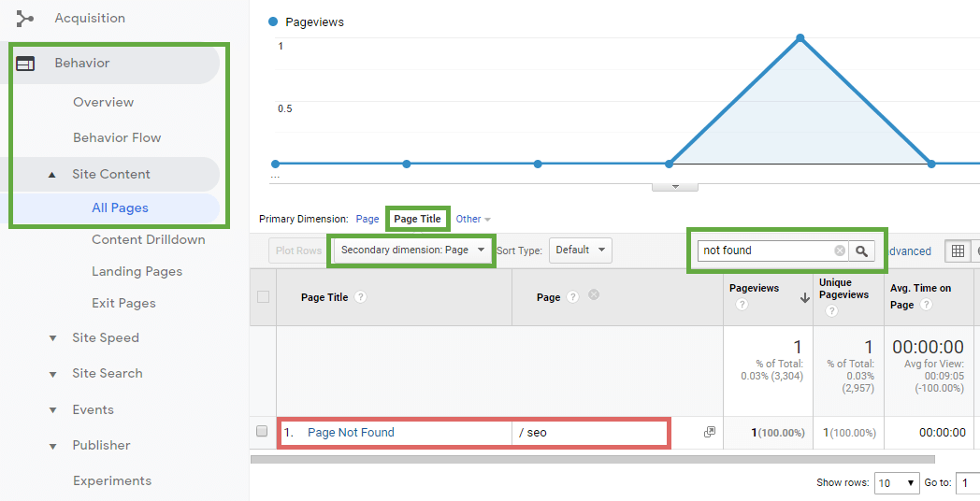Image resolution: width=980 pixels, height=501 pixels.
Task: Select the data table view icon
Action: pyautogui.click(x=957, y=250)
